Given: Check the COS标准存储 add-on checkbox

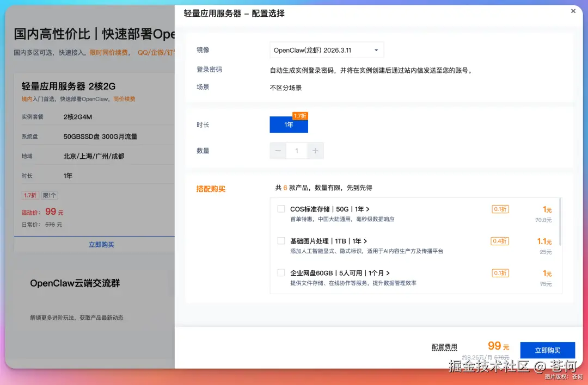Looking at the screenshot, I should [281, 209].
